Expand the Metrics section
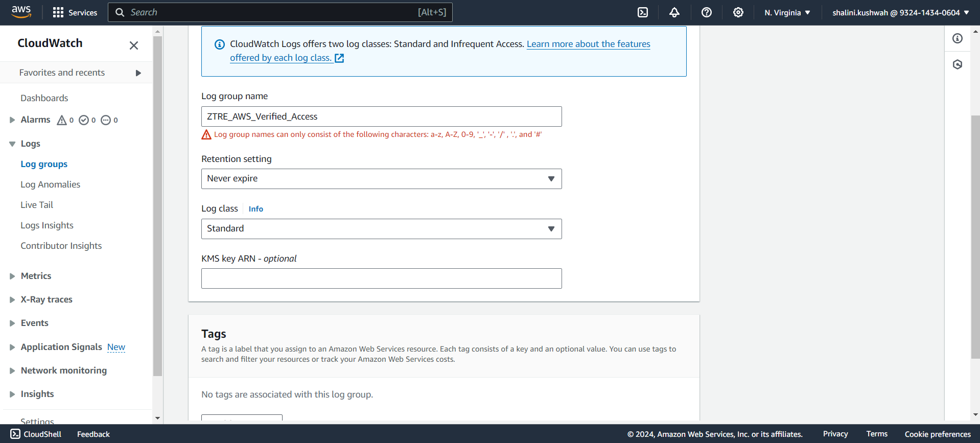The image size is (980, 443). coord(12,276)
